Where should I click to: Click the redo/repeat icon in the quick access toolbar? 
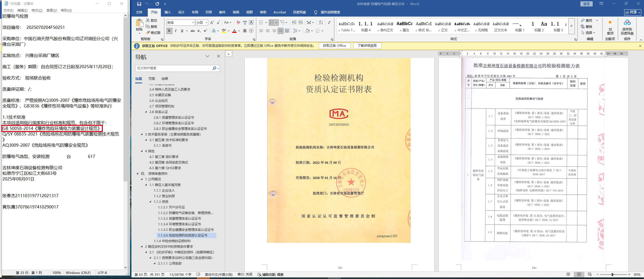point(157,4)
